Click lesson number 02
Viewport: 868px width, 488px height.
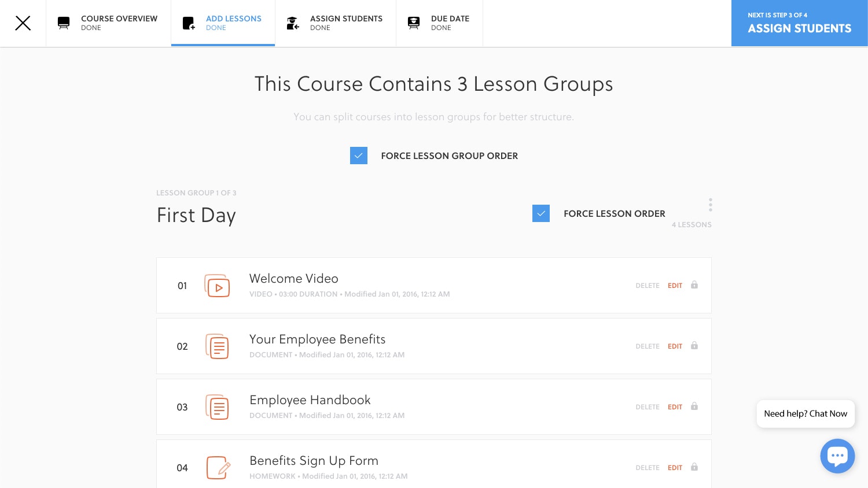pos(182,346)
